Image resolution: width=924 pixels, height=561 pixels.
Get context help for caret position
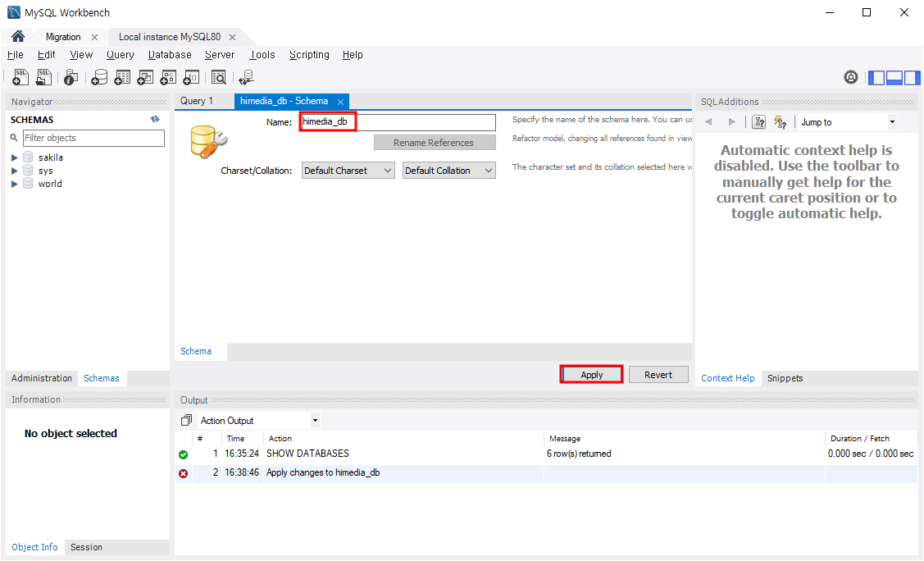click(759, 122)
